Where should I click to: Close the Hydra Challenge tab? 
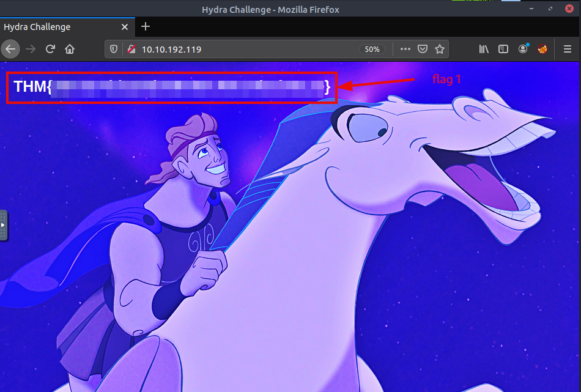click(x=125, y=27)
